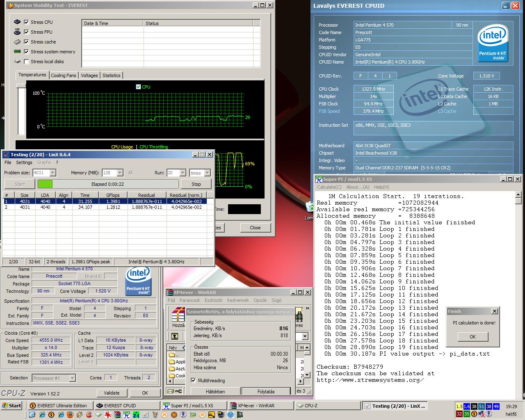Viewport: 525px width, 420px height.
Task: Expand the LinX Memory (MiB) dropdown
Action: [120, 173]
